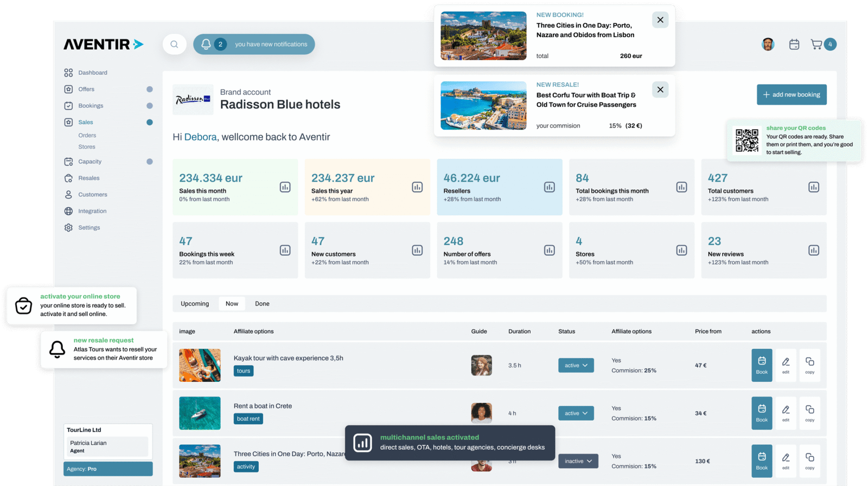Open Resales in the sidebar menu

pos(88,178)
